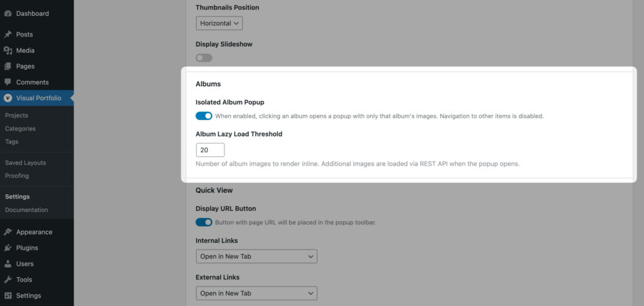Click the Comments speech bubble icon
The width and height of the screenshot is (644, 306).
[x=8, y=82]
